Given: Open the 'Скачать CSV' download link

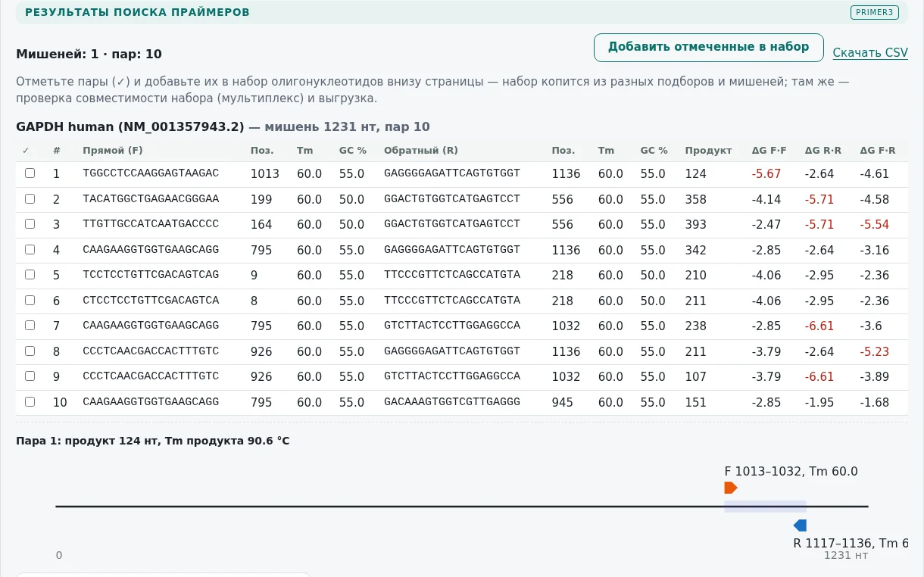Looking at the screenshot, I should coord(870,53).
